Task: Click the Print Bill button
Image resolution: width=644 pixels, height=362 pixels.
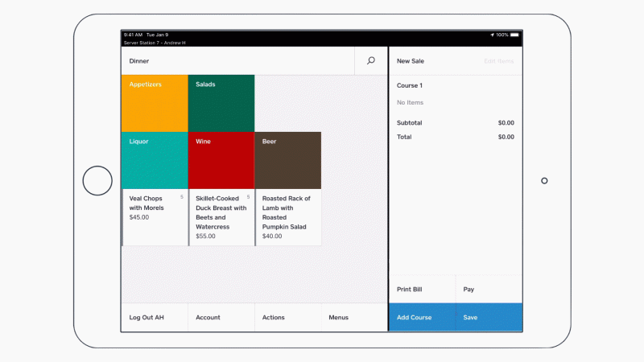Action: (x=422, y=289)
